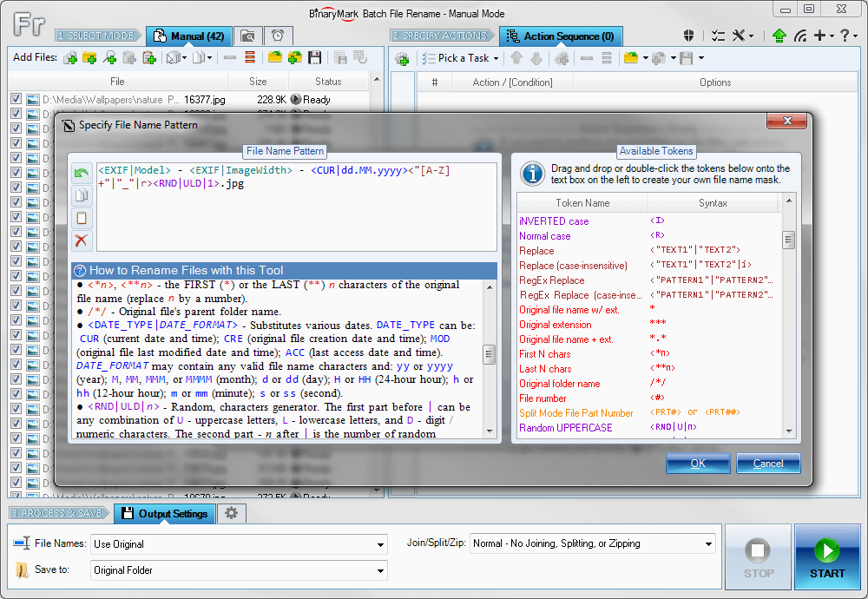Select the First N chars token
Viewport: 868px width, 599px height.
648,353
